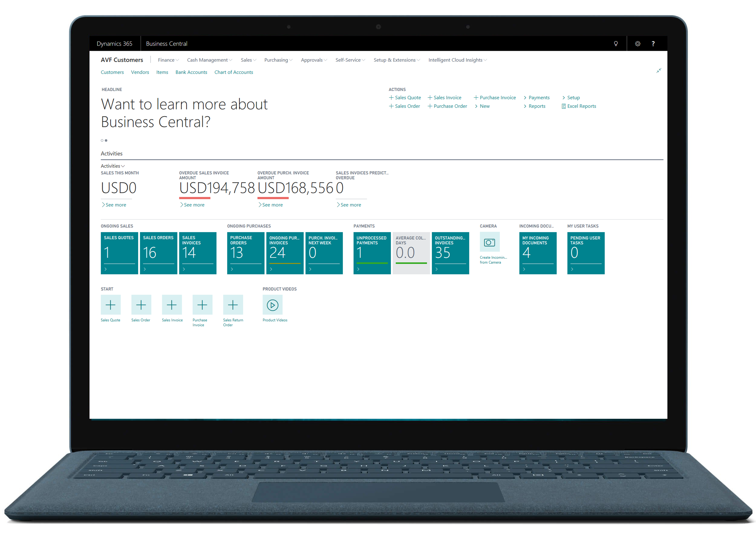Expand the Approvals menu
Screen dimensions: 756x549
coord(314,60)
